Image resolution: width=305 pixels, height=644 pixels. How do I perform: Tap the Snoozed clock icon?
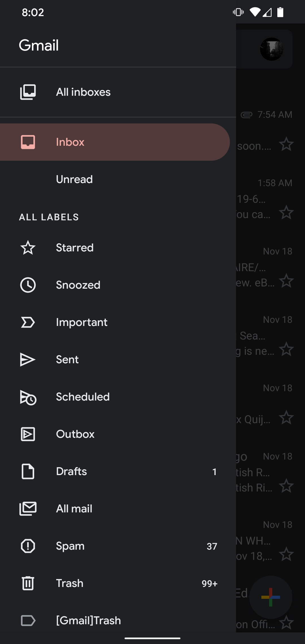tap(28, 285)
